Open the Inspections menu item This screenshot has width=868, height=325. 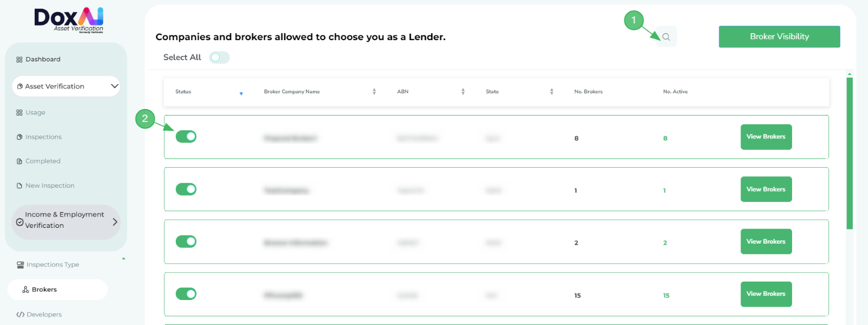tap(43, 137)
